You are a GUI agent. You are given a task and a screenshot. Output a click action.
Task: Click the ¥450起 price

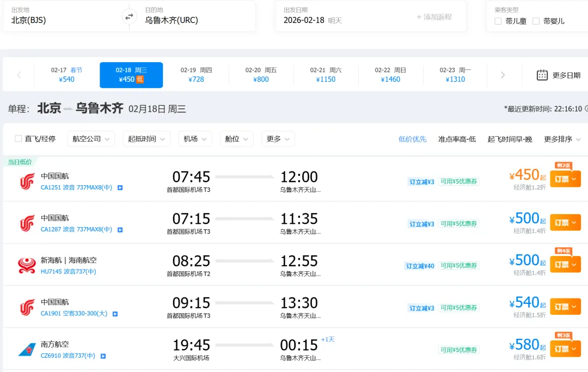coord(527,175)
